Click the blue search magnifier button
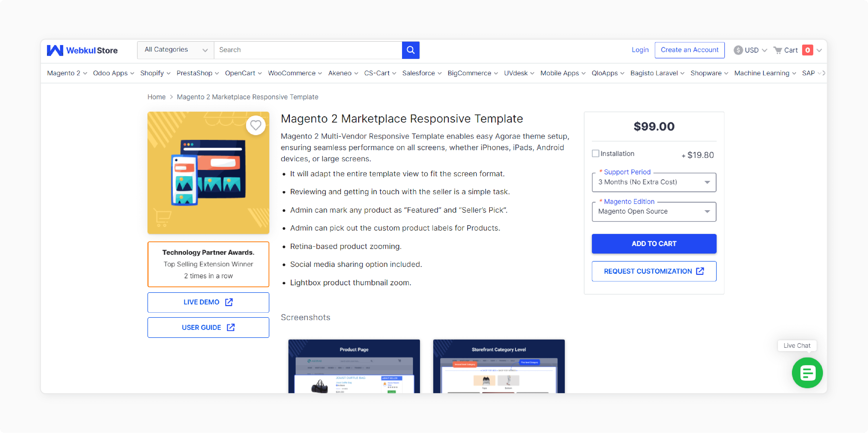This screenshot has height=433, width=868. point(411,50)
